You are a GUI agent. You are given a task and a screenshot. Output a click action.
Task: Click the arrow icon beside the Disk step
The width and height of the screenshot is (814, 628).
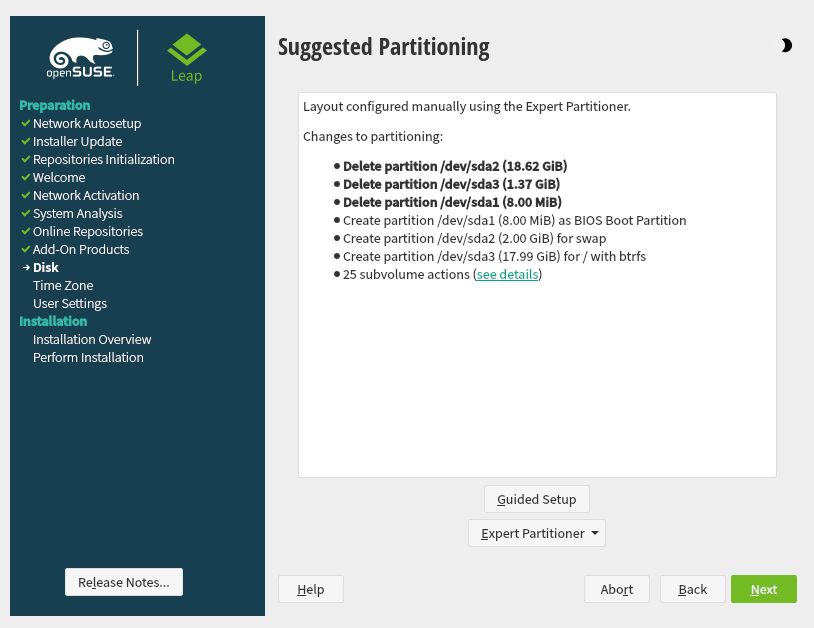[x=27, y=267]
